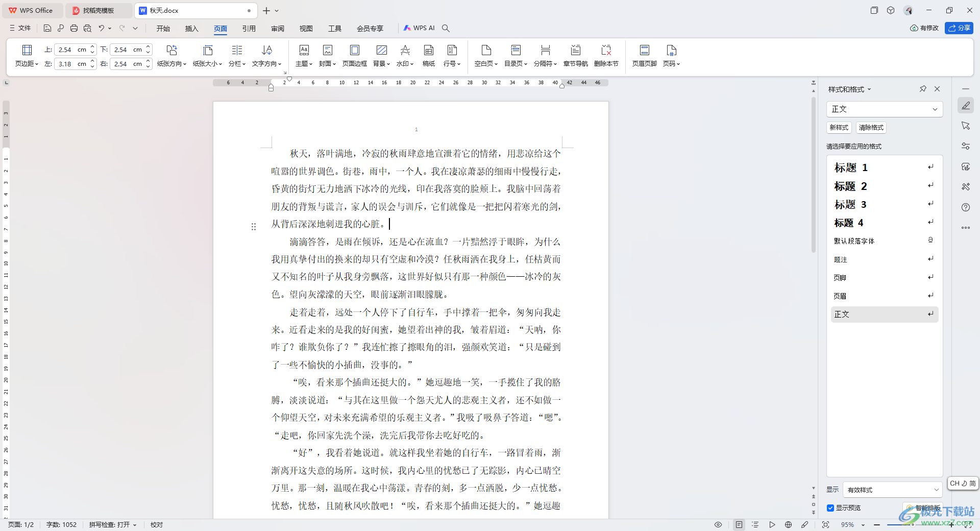This screenshot has width=980, height=531.
Task: Expand the page setup dialog launcher
Action: [285, 73]
